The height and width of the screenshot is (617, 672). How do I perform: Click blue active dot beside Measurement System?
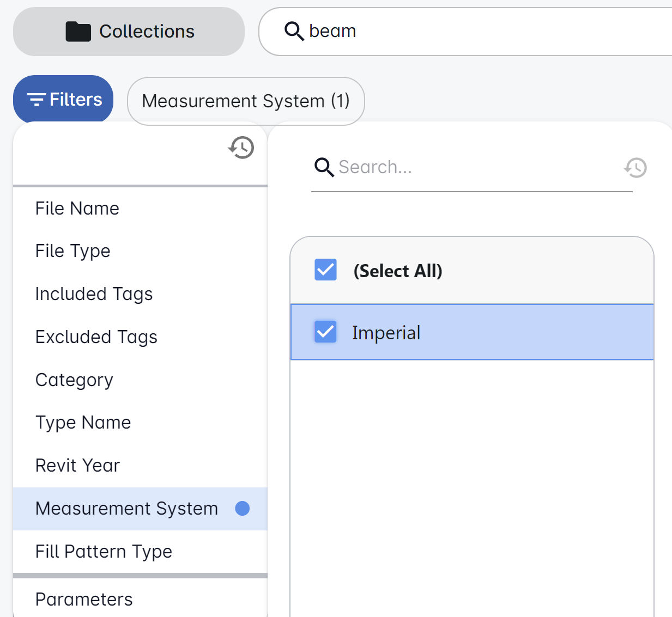pos(242,509)
